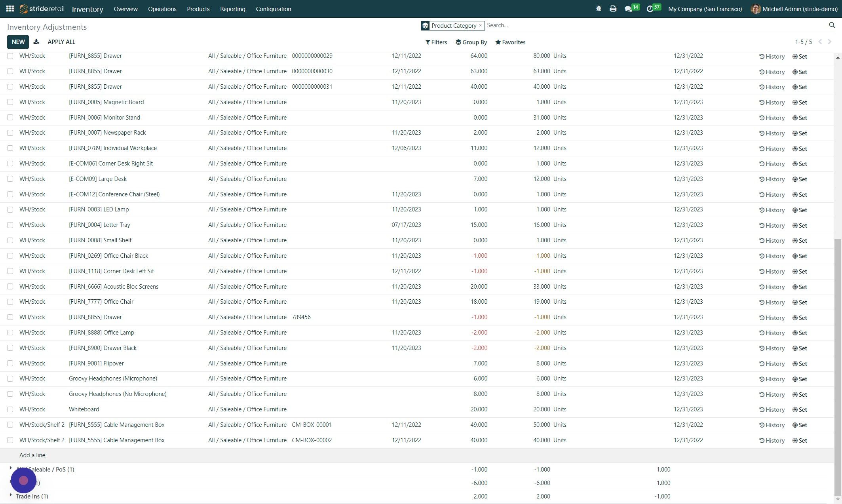This screenshot has height=504, width=842.
Task: Open the Operations menu
Action: click(162, 9)
